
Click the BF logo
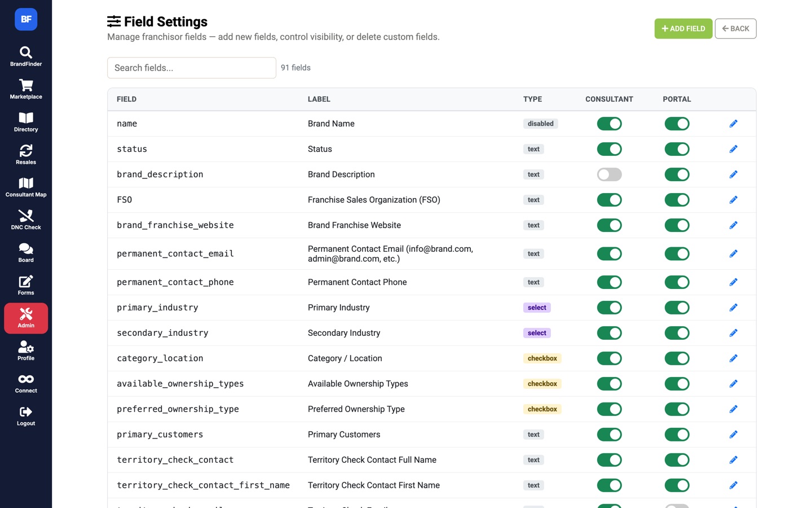[26, 19]
